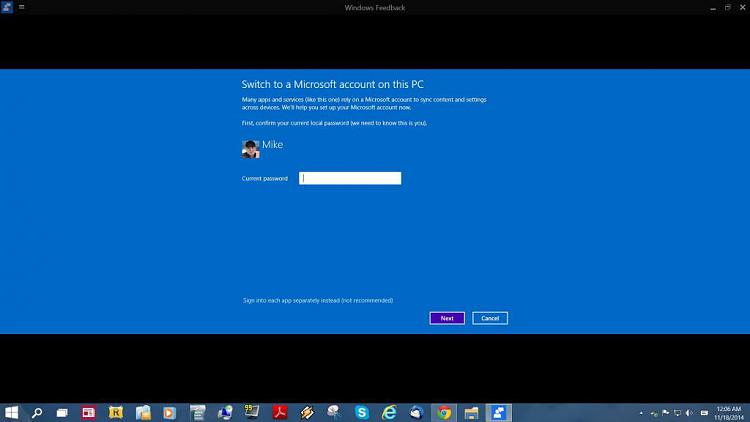Open the documents folder icon next to R app
This screenshot has width=750, height=422.
(x=143, y=412)
